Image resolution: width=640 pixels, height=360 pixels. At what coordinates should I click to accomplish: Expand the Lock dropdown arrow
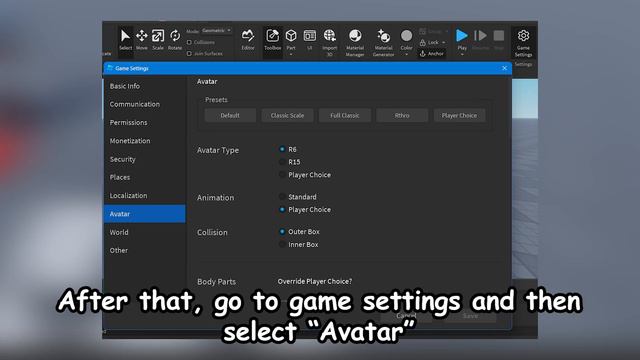[x=444, y=42]
